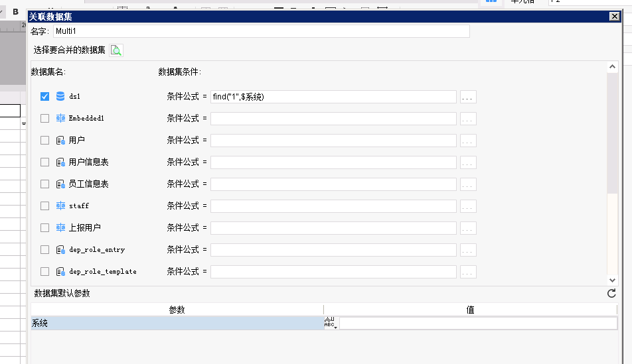Click the 员工信息表 dataset icon
Image resolution: width=632 pixels, height=364 pixels.
[x=60, y=184]
